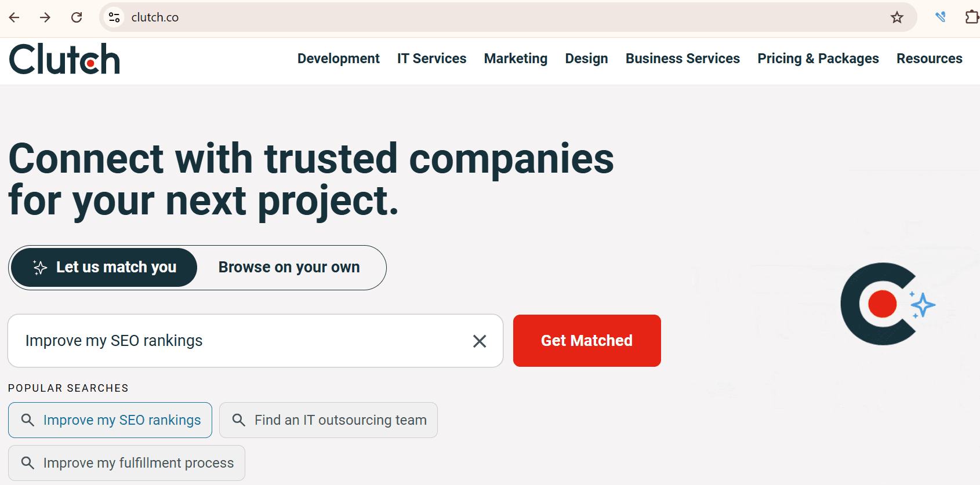980x485 pixels.
Task: Click the browser forward arrow
Action: coord(45,17)
